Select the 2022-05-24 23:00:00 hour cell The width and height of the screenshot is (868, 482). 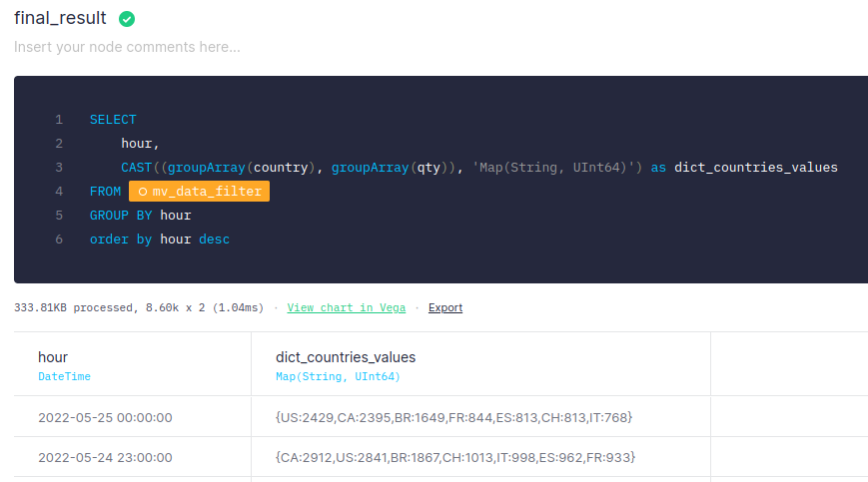pos(105,457)
